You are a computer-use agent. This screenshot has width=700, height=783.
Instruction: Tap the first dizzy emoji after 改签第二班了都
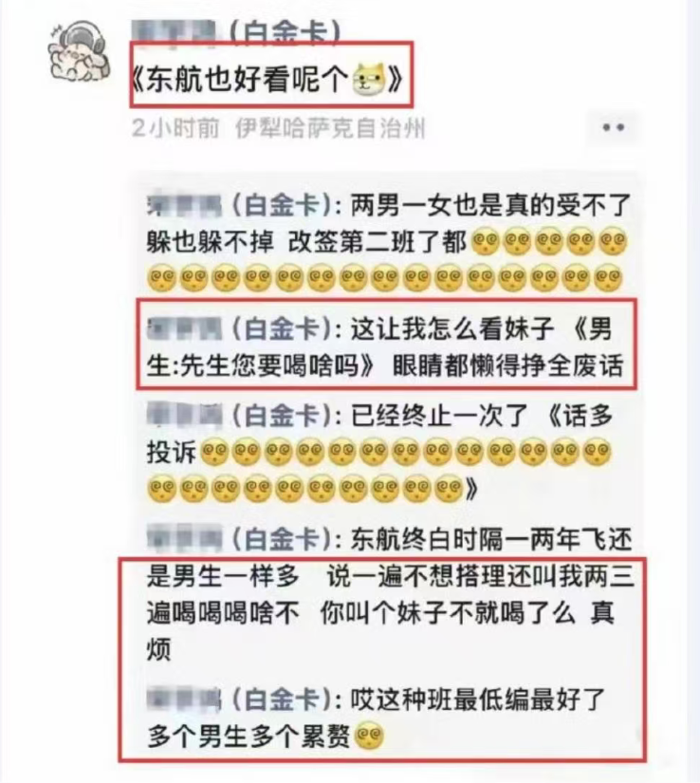coord(486,242)
